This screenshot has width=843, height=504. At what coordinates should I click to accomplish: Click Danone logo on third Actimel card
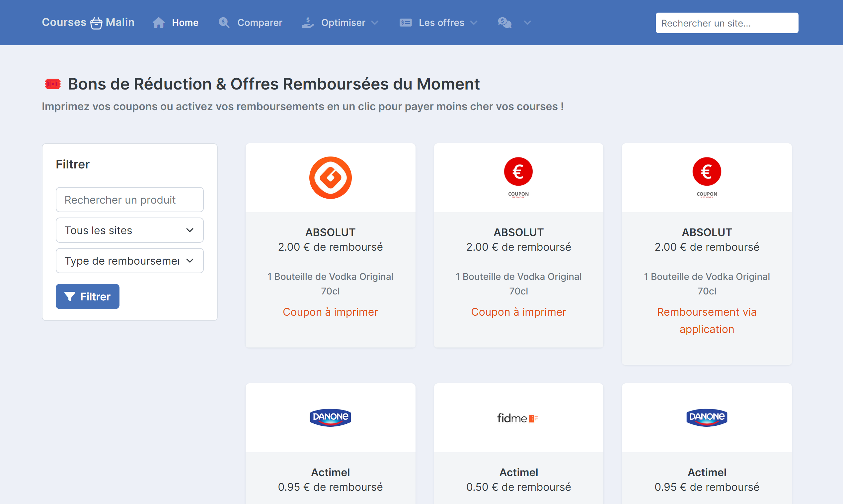[707, 417]
